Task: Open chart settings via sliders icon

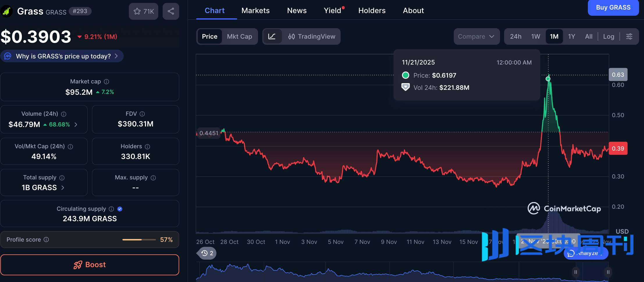Action: (630, 36)
